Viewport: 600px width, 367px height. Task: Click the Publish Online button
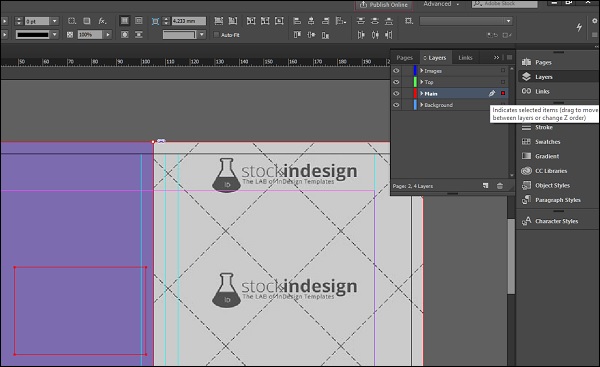click(x=384, y=5)
